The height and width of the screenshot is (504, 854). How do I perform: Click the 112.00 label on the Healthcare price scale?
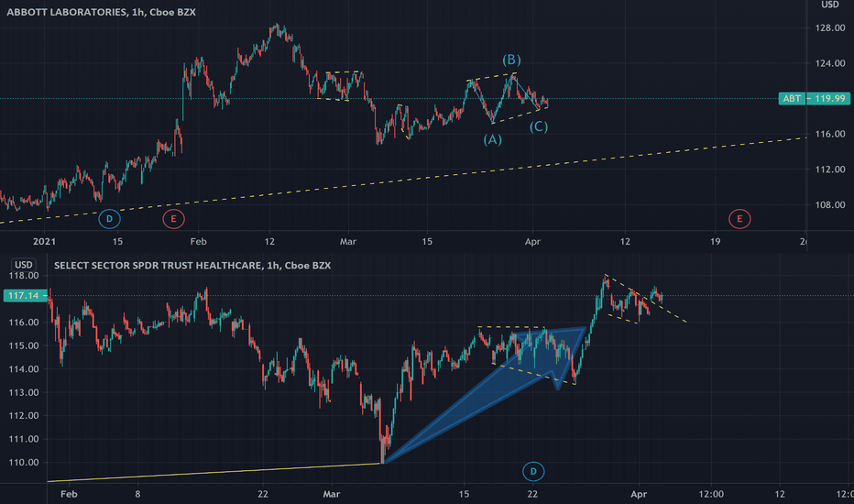click(x=24, y=416)
